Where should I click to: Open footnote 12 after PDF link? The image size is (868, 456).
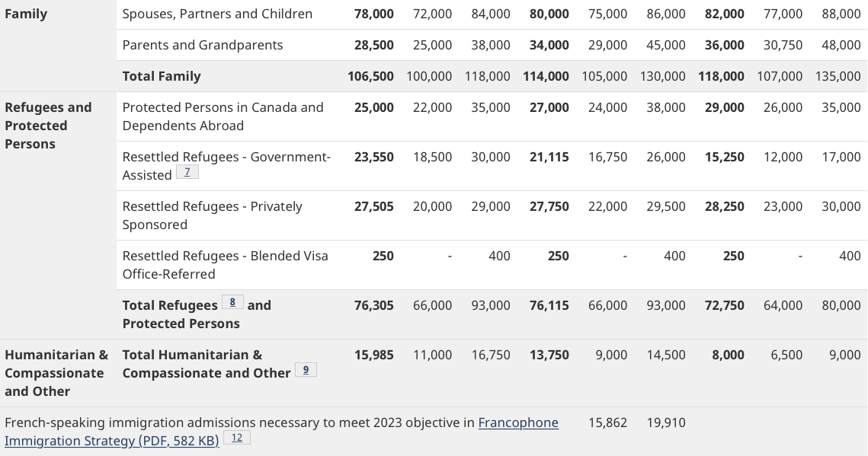coord(236,438)
